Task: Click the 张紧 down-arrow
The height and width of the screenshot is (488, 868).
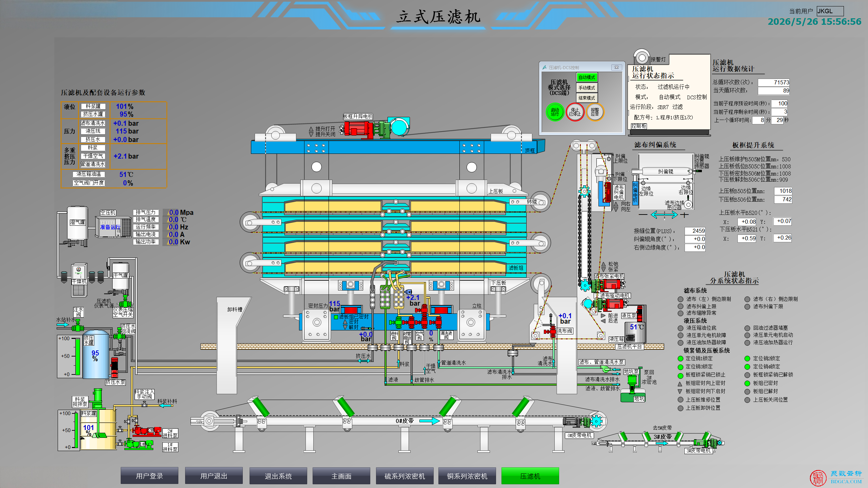Action: point(604,269)
